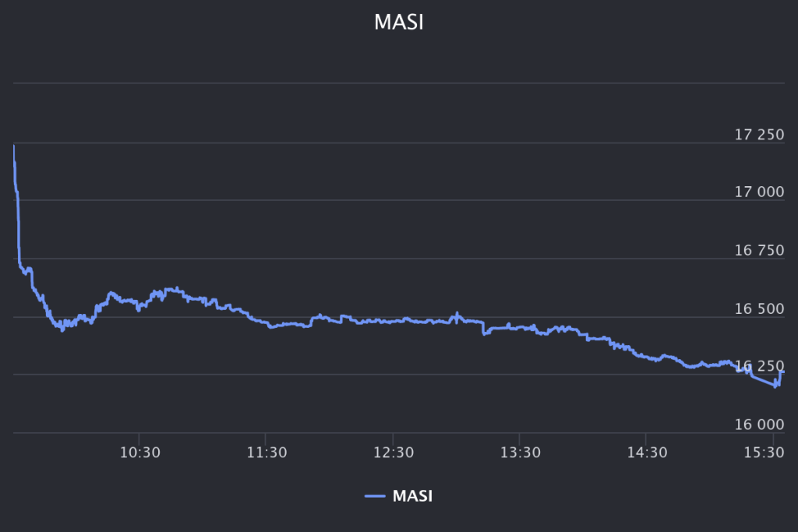The height and width of the screenshot is (532, 798).
Task: Click the MASI line above the 12:30 tick
Action: [x=393, y=320]
